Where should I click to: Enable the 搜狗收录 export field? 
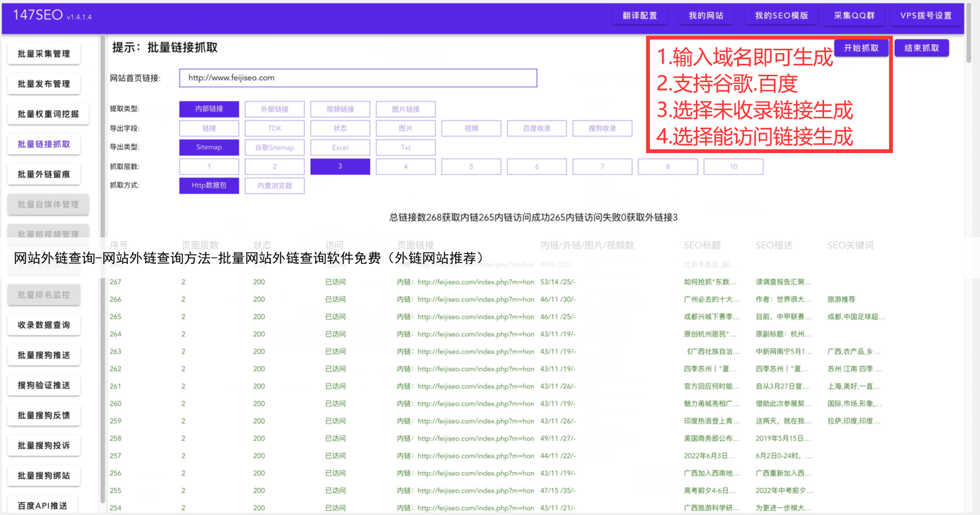coord(602,128)
